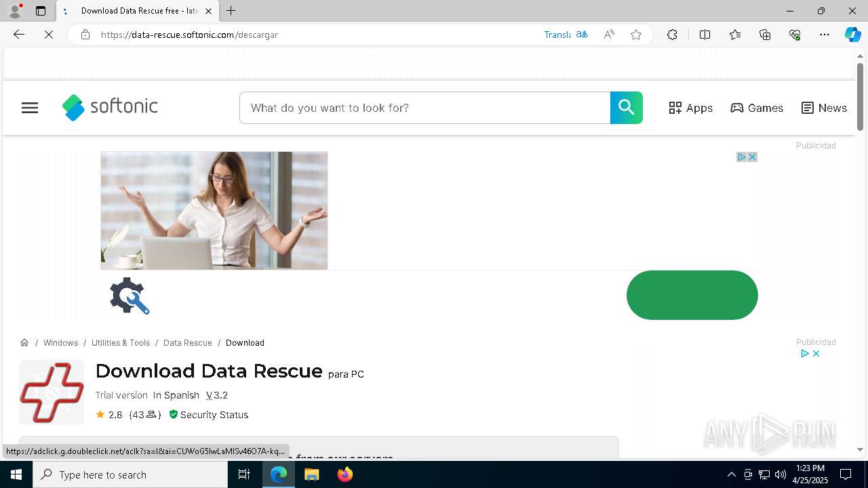Show hidden system tray icons
The width and height of the screenshot is (868, 488).
click(731, 474)
